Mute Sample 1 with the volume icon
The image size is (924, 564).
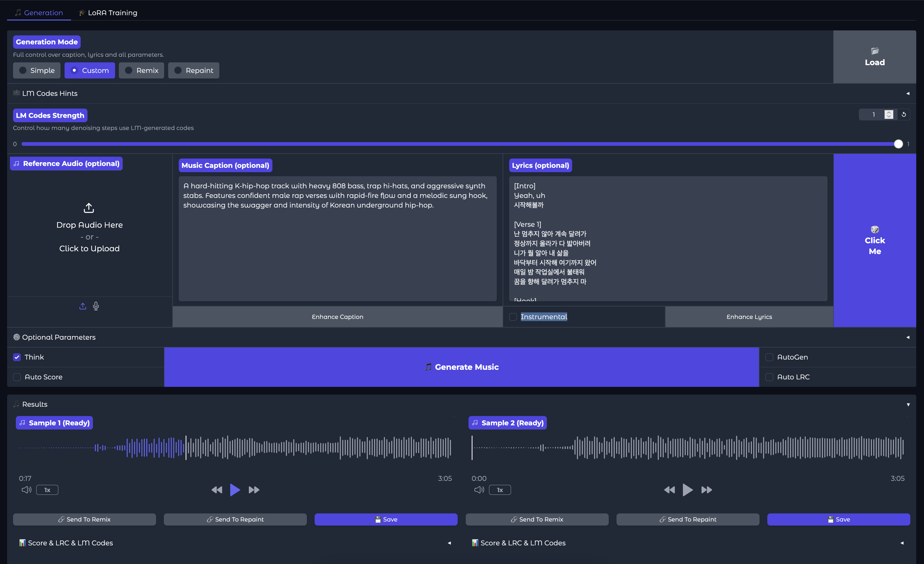(26, 490)
